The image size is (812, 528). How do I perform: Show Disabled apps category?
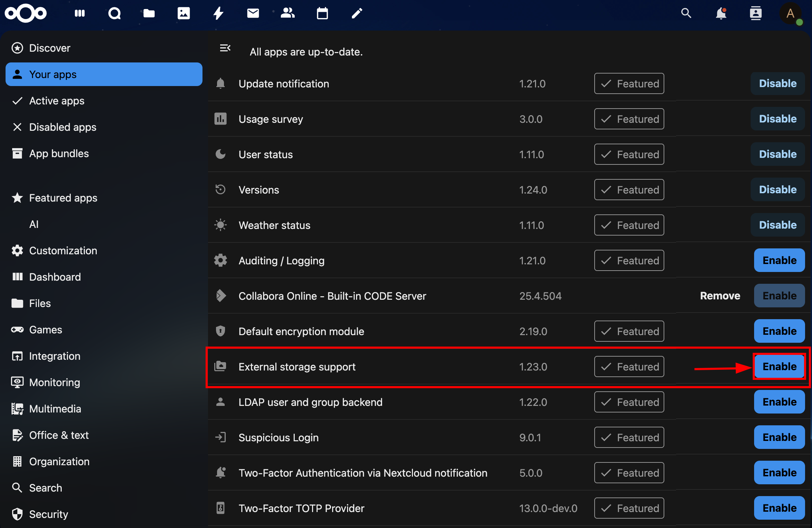point(104,127)
